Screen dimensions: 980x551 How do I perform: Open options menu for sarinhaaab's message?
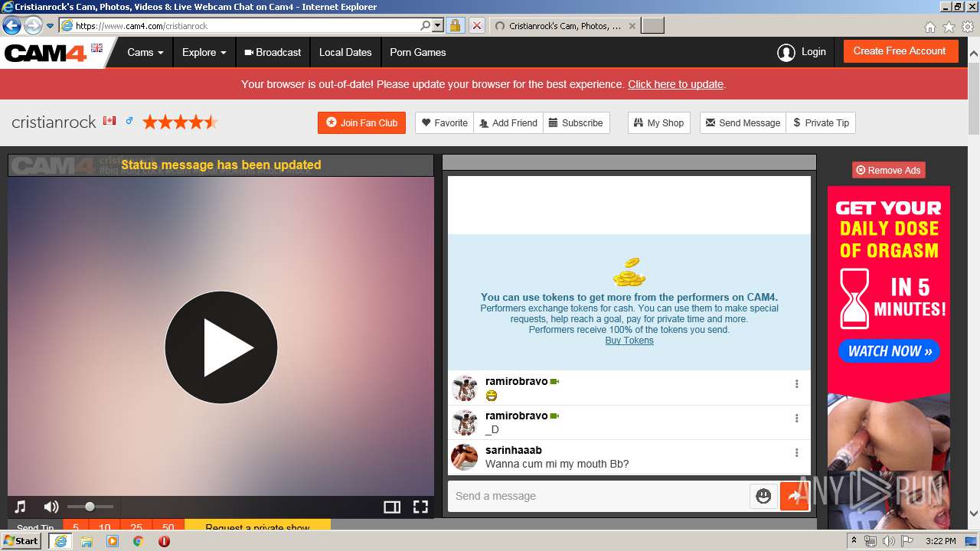pos(796,453)
